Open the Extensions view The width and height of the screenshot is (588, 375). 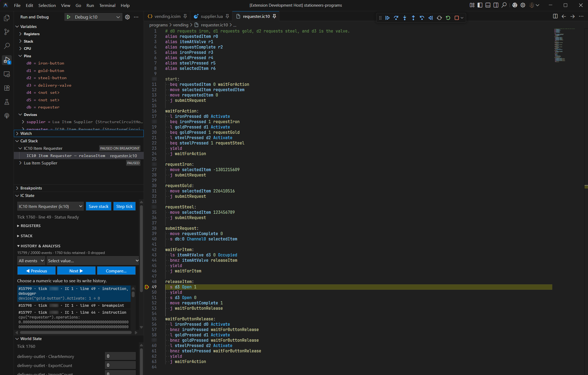tap(7, 88)
